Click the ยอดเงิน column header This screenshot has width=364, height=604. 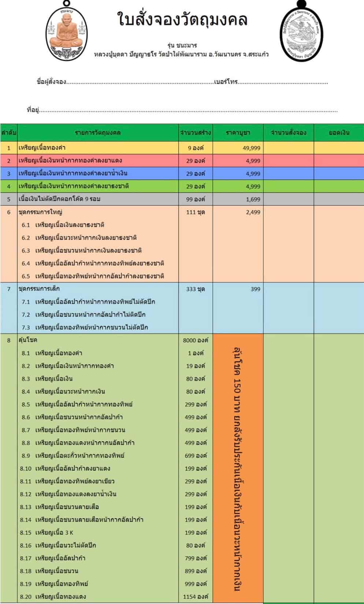pyautogui.click(x=339, y=133)
